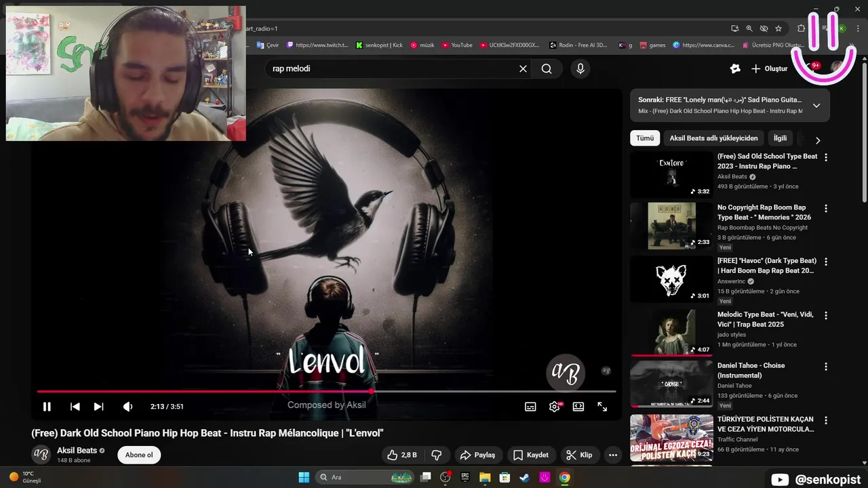
Task: Open the twitch.tv bookmark
Action: (317, 45)
